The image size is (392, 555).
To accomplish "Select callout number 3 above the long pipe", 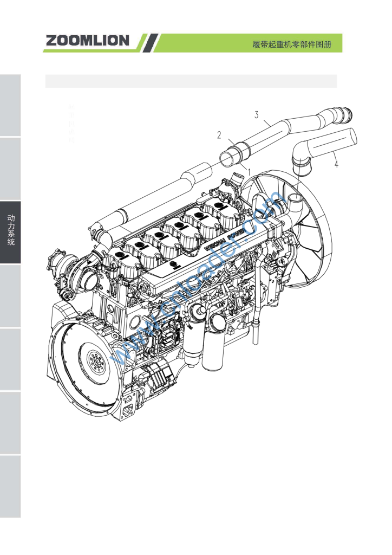I will (x=257, y=114).
